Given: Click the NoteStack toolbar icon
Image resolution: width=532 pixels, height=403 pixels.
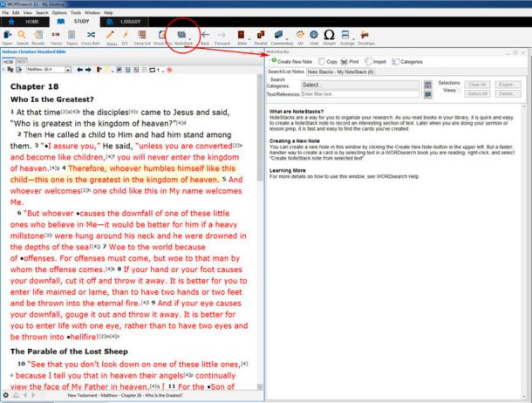Looking at the screenshot, I should pos(182,35).
